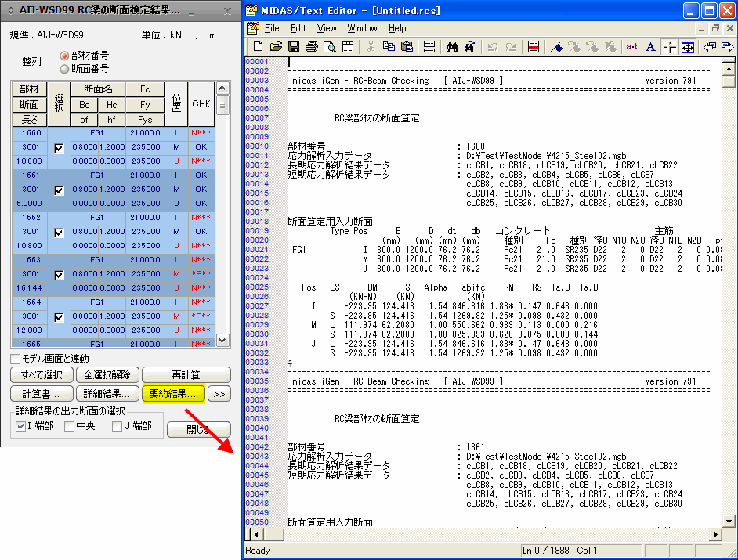Click the results table scroll-up arrow

tap(222, 88)
